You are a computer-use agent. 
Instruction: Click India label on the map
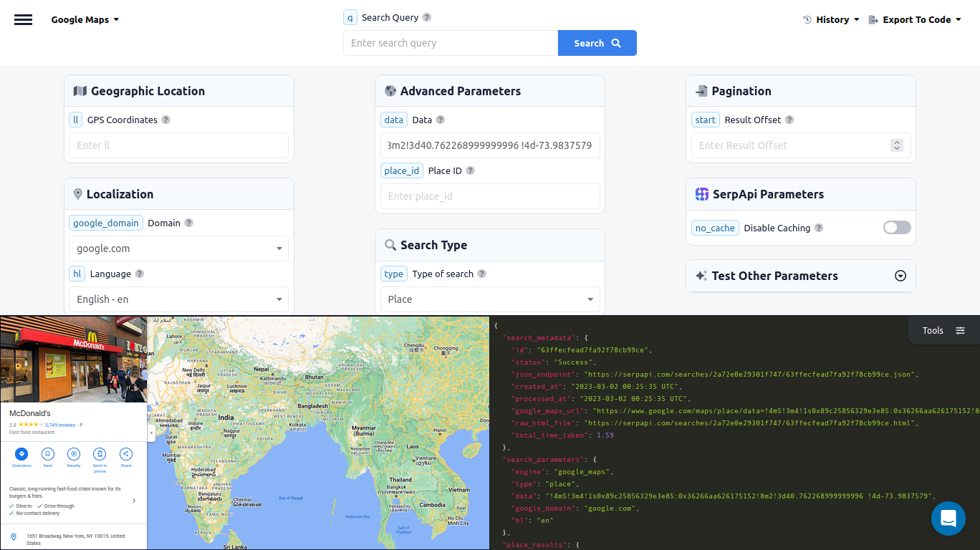[226, 417]
